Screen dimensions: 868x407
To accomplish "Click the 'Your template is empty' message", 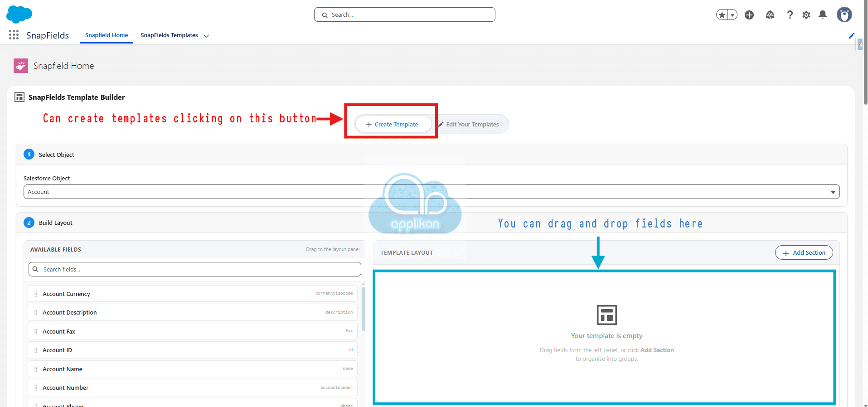I will (x=607, y=336).
